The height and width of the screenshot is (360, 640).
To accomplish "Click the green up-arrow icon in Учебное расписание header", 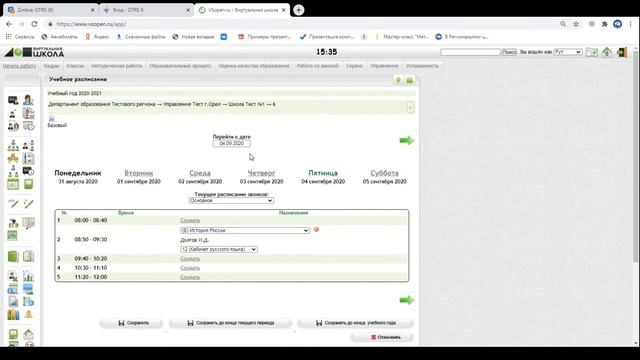I will click(398, 80).
